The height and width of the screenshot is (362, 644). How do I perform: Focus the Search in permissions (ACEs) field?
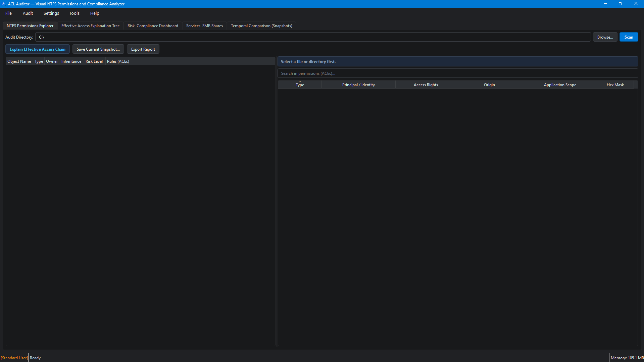[458, 73]
